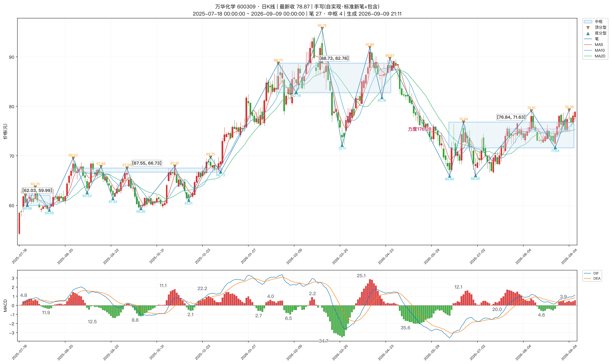The width and height of the screenshot is (611, 364).
Task: Click the 66.00 bottom fractal price label
Action: click(475, 179)
